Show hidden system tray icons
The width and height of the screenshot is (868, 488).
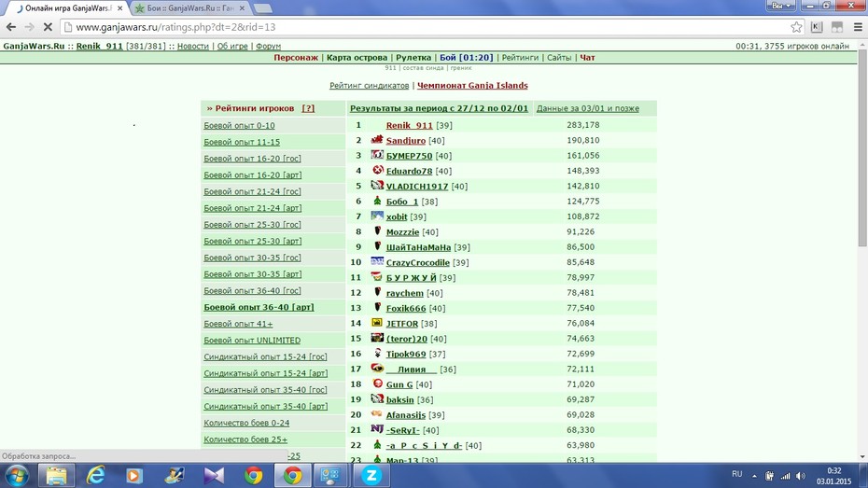tap(754, 476)
